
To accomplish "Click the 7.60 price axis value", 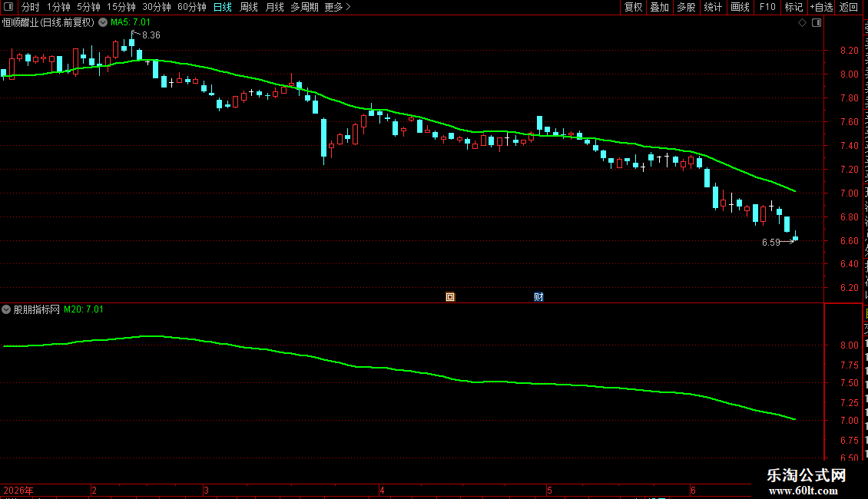I will [x=849, y=122].
